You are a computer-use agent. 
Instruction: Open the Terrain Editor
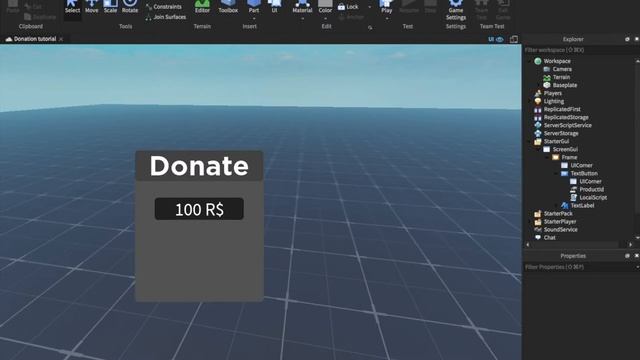coord(202,7)
